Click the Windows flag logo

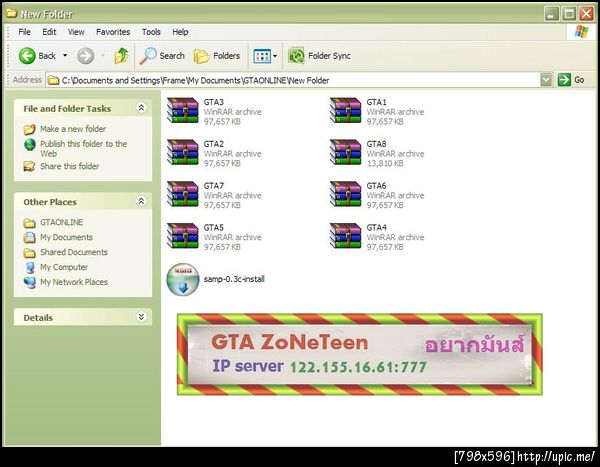click(x=582, y=32)
